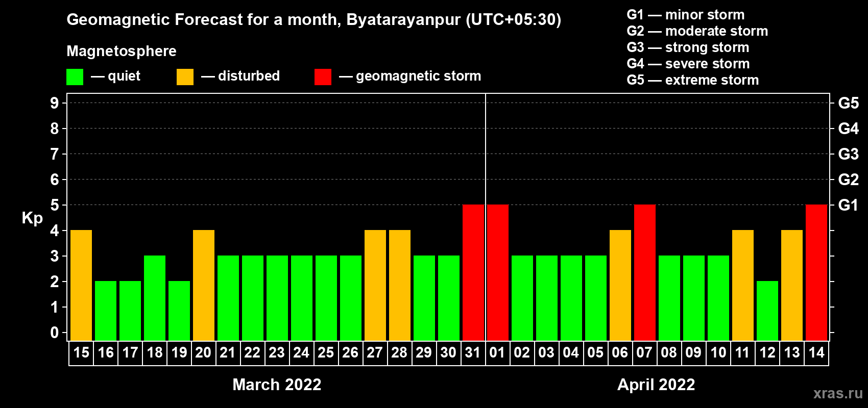This screenshot has height=408, width=868.
Task: Select the green bar for April 03
Action: pyautogui.click(x=547, y=298)
